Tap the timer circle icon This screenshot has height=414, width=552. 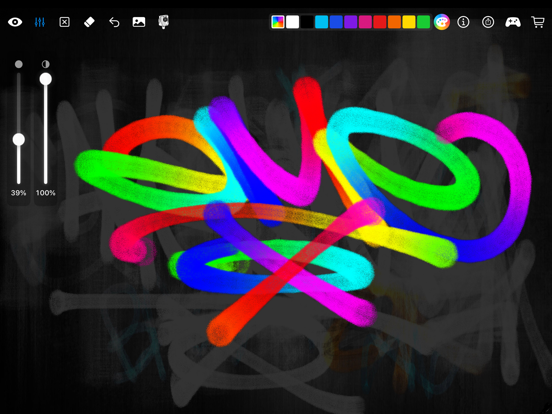488,22
